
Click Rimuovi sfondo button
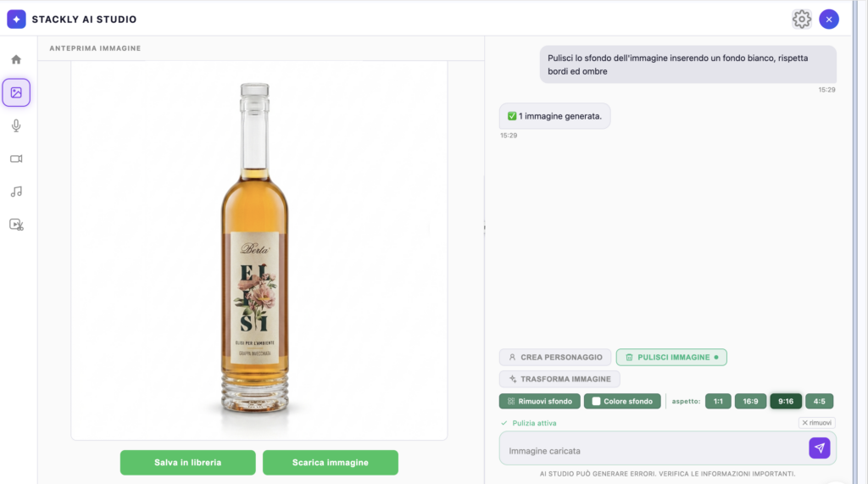pyautogui.click(x=540, y=402)
